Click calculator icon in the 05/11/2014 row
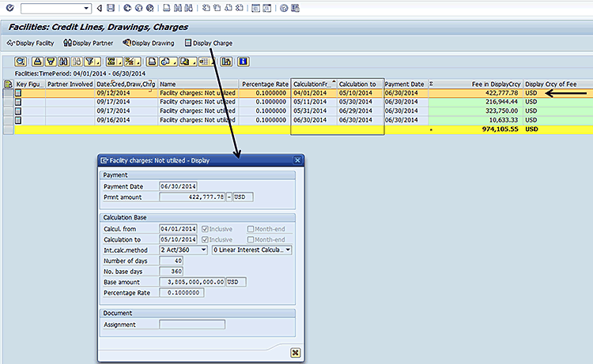The image size is (593, 364). 17,102
